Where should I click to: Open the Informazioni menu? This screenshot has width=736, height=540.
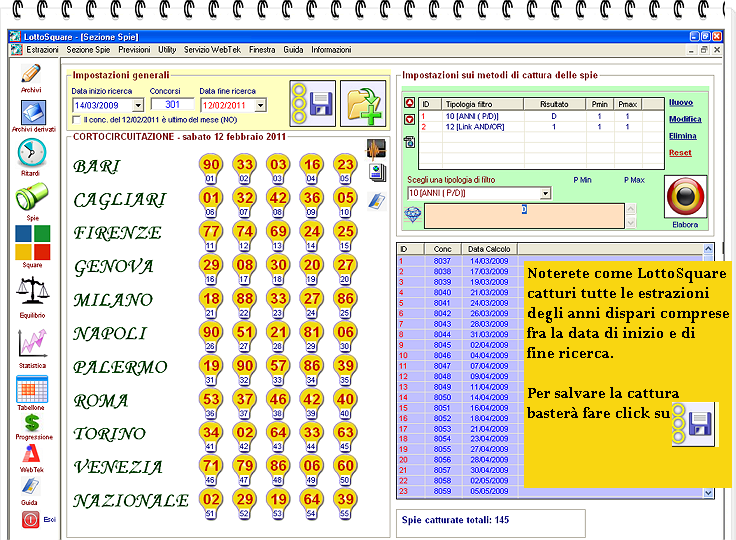[x=331, y=50]
